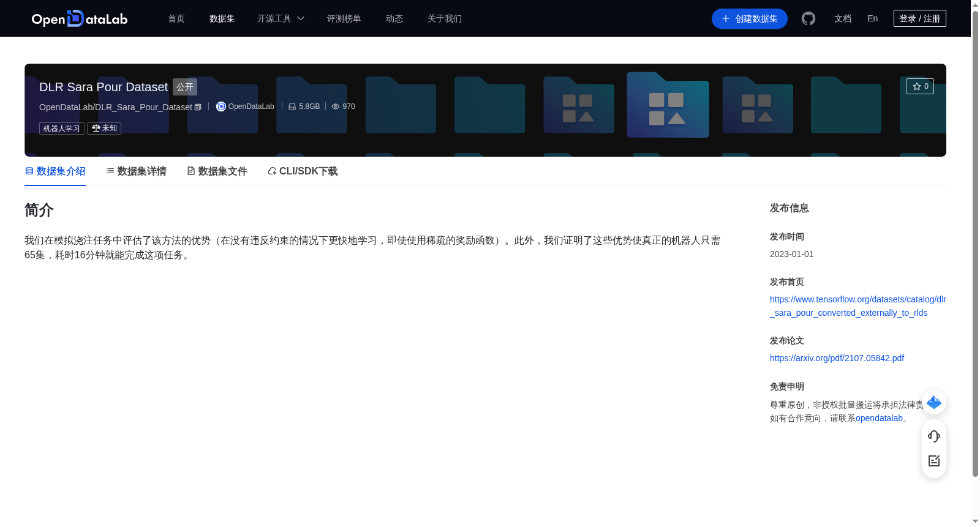980x527 pixels.
Task: Click the 简介 heading
Action: click(39, 210)
